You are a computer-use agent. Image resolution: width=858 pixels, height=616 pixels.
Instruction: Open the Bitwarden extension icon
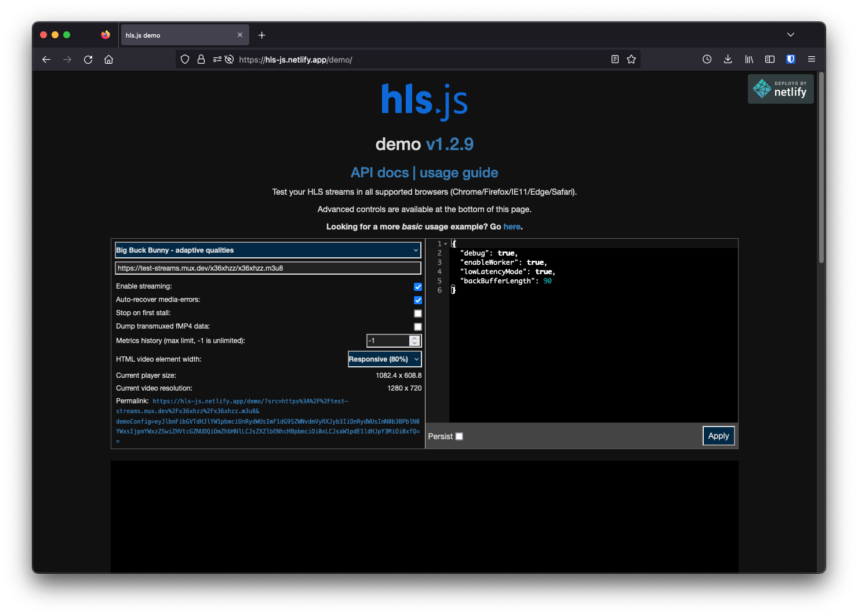[x=791, y=59]
